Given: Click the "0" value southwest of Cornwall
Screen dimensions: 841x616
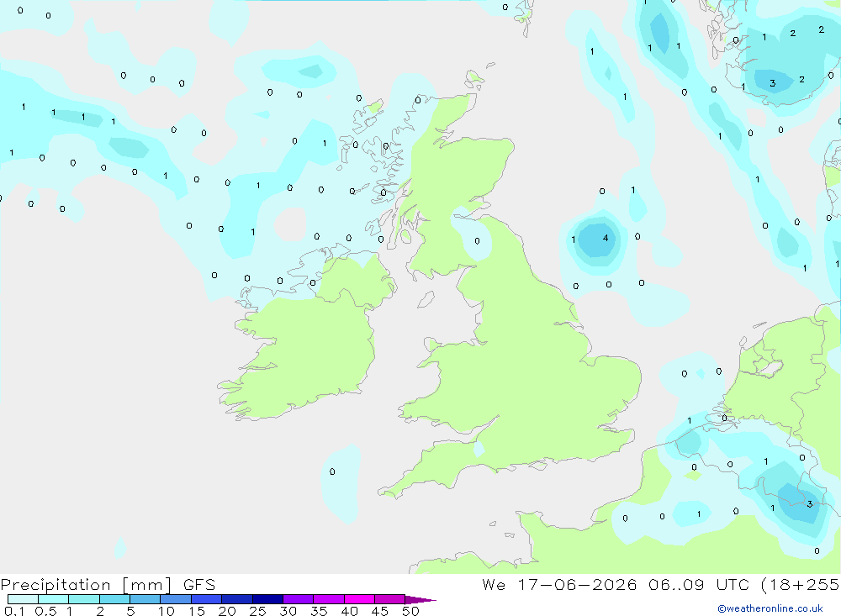Looking at the screenshot, I should [x=332, y=471].
